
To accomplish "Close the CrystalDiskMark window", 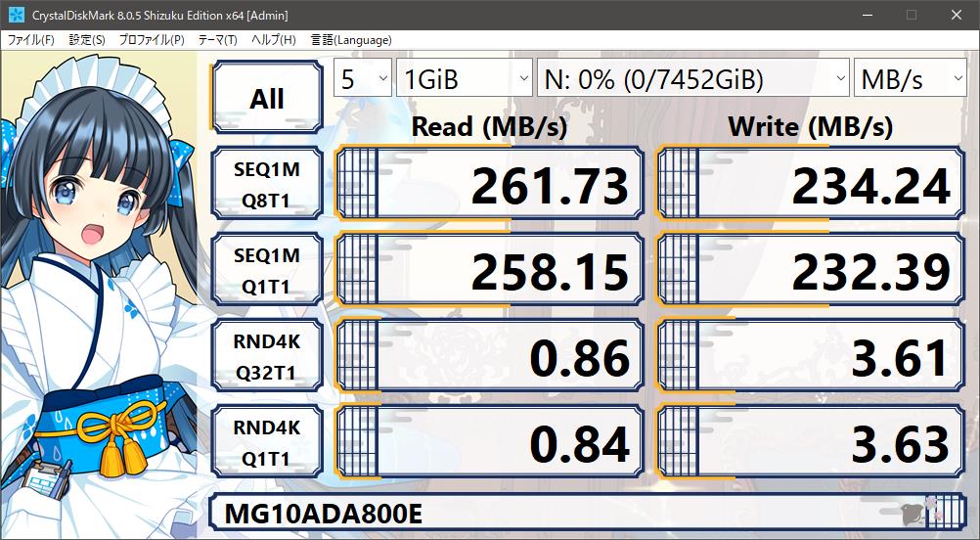I will (x=957, y=15).
